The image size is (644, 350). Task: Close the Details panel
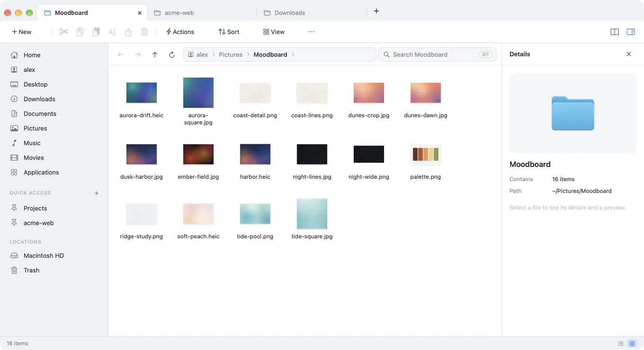click(629, 54)
